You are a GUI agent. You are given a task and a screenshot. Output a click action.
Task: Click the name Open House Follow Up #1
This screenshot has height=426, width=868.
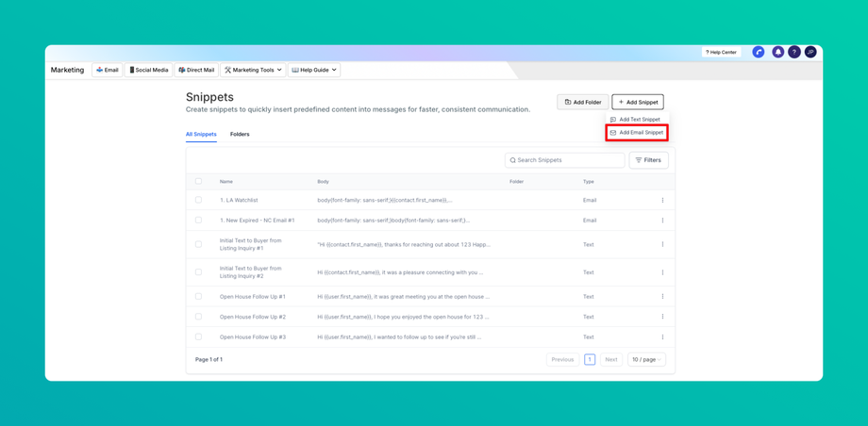coord(253,297)
